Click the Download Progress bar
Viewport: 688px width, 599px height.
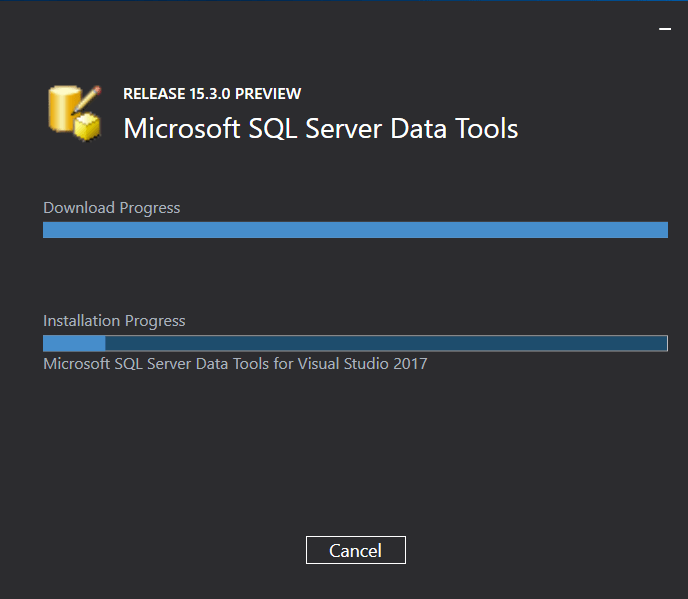[355, 230]
